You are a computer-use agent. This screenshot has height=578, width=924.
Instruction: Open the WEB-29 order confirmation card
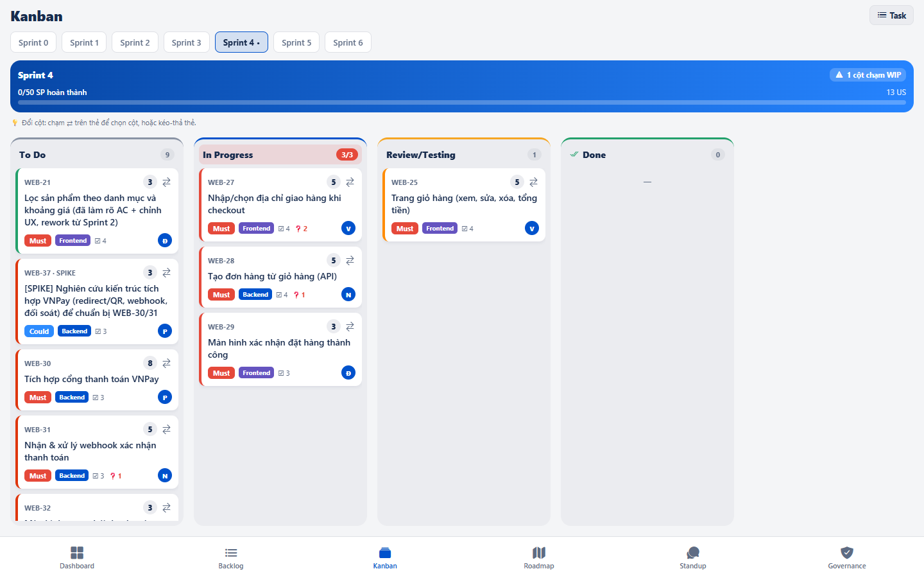280,349
